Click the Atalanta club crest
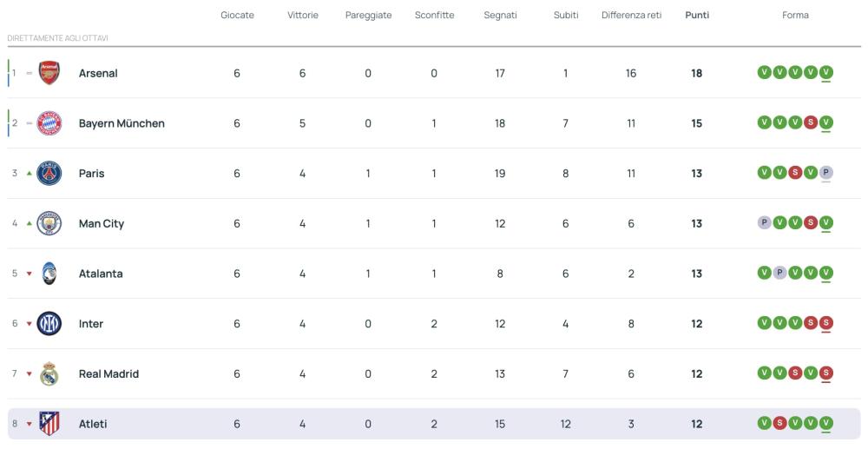Screen dimensions: 868x449 coord(49,274)
